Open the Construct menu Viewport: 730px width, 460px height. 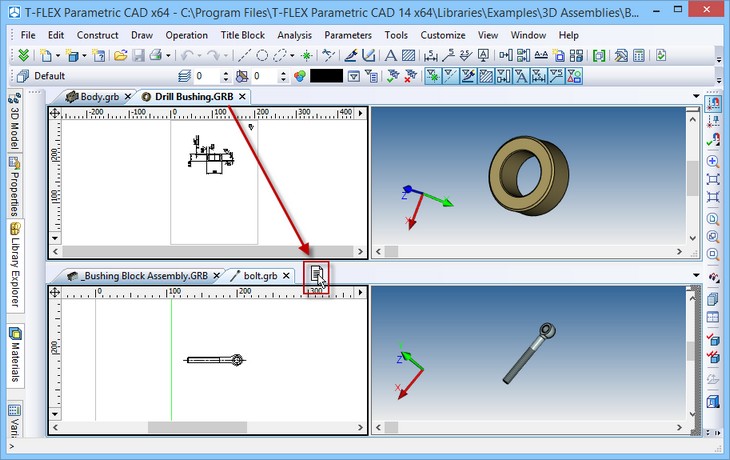click(97, 35)
